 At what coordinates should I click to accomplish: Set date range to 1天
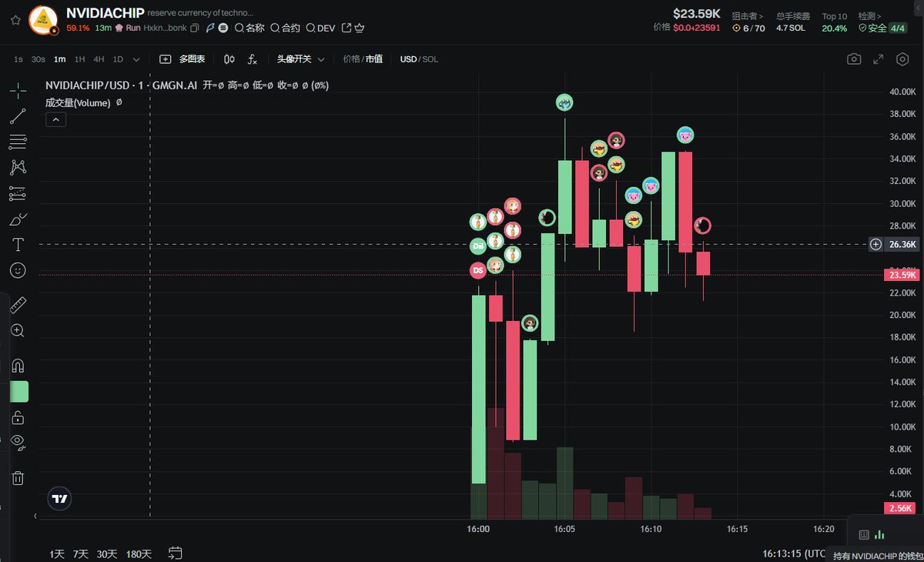pyautogui.click(x=57, y=554)
